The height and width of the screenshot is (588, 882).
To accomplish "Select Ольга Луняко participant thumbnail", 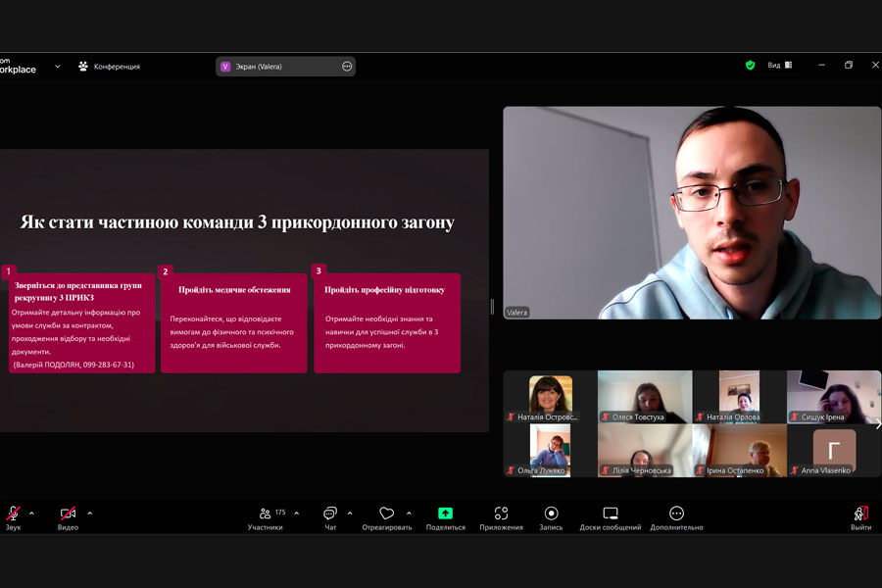I will click(550, 451).
